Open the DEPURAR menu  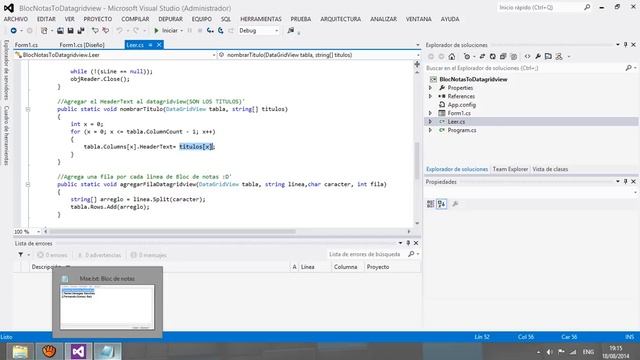[171, 19]
